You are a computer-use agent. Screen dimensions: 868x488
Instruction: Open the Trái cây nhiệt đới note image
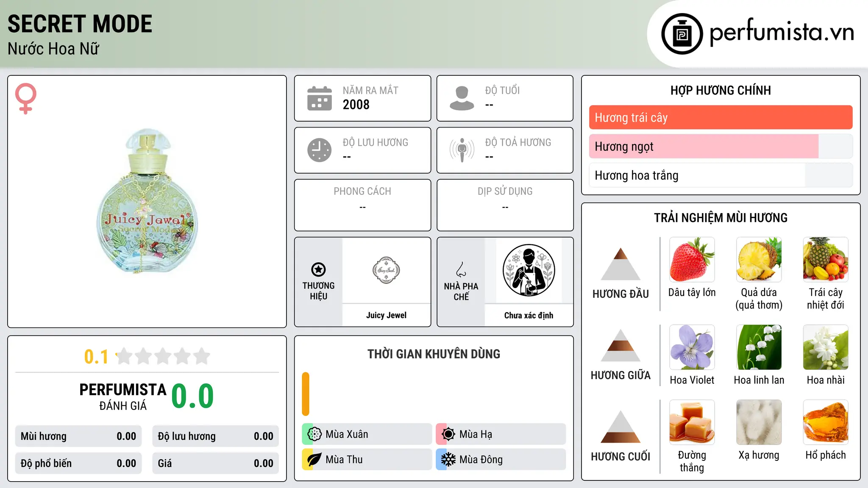tap(826, 260)
